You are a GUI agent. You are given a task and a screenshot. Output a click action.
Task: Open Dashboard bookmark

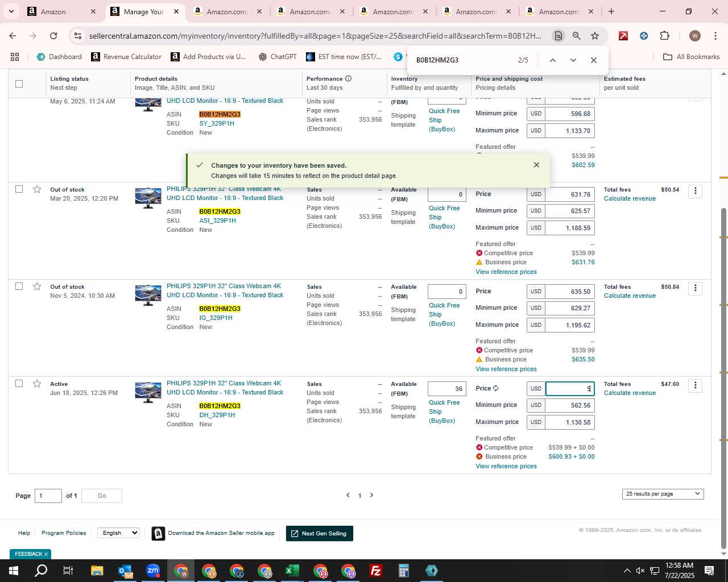pos(59,57)
